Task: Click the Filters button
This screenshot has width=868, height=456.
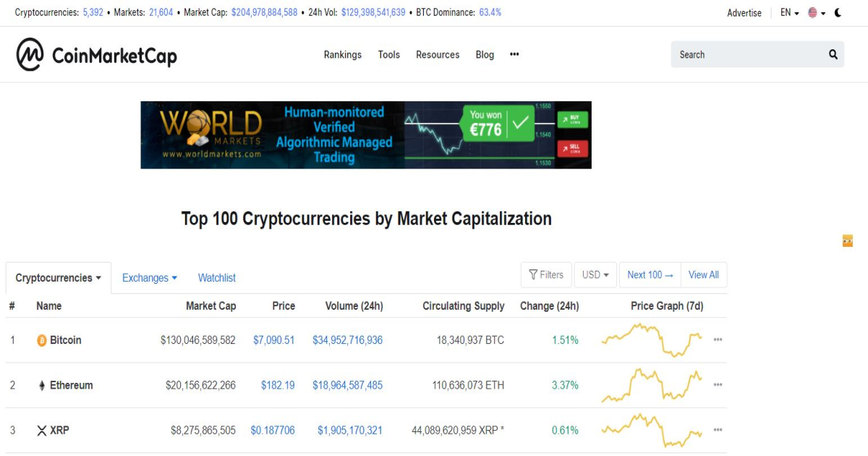Action: coord(546,275)
